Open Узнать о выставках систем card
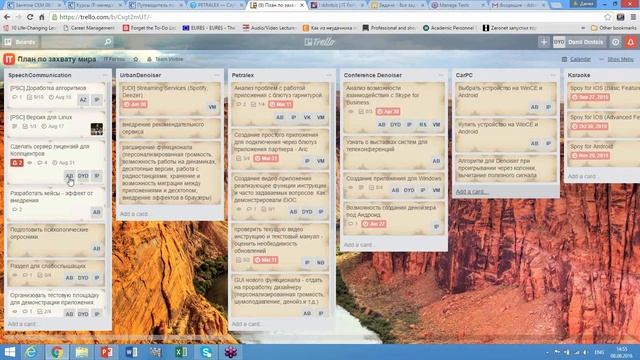The image size is (640, 360). click(394, 152)
